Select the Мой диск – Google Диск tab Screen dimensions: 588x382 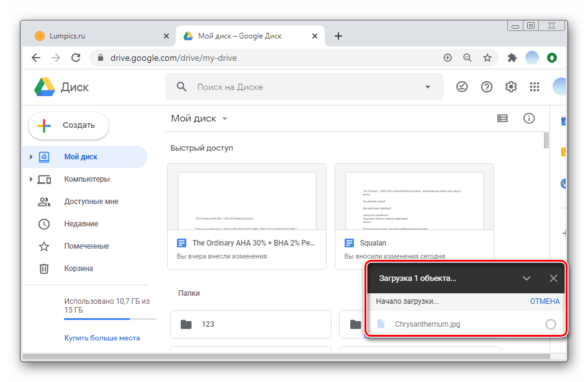250,36
